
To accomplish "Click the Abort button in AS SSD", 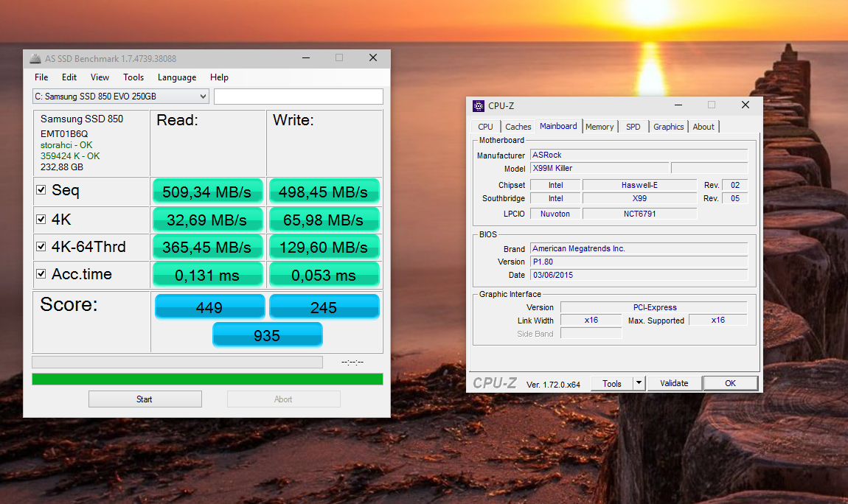I will tap(283, 399).
